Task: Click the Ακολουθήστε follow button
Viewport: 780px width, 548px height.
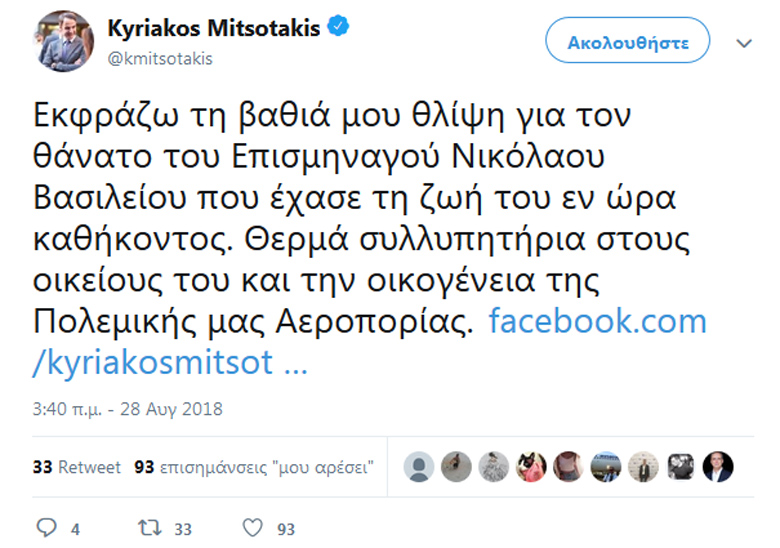Action: tap(628, 40)
